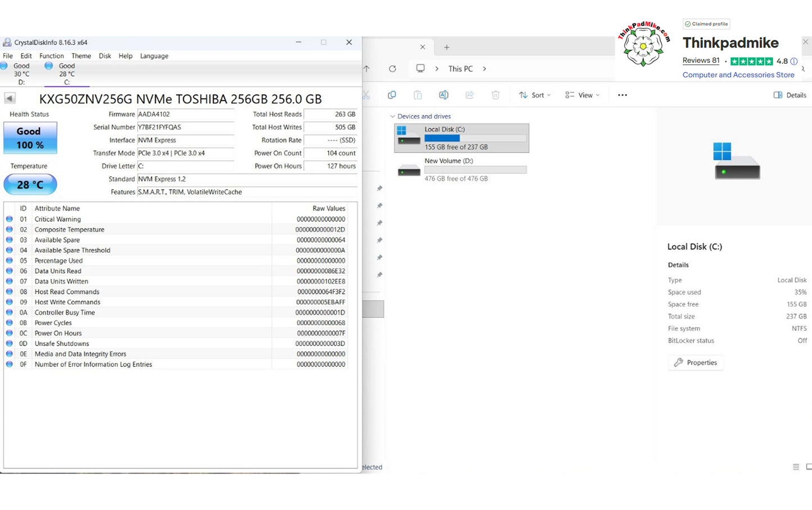Viewport: 812px width, 510px height.
Task: Click the previous disk arrow button
Action: pyautogui.click(x=10, y=98)
